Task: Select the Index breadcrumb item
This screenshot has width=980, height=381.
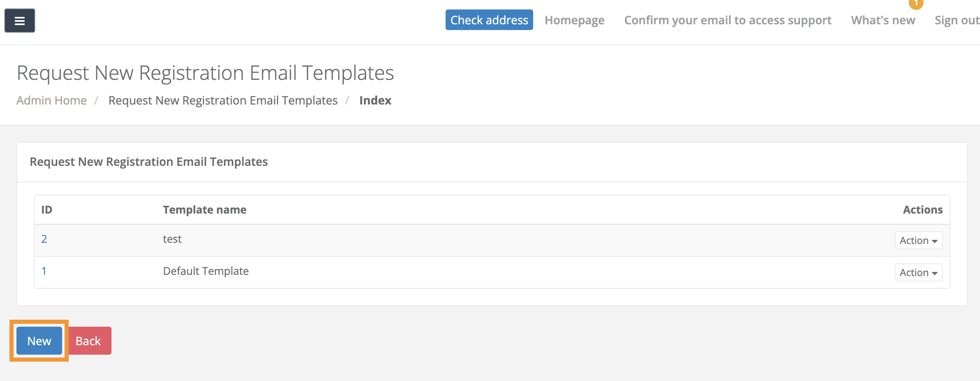Action: (x=375, y=100)
